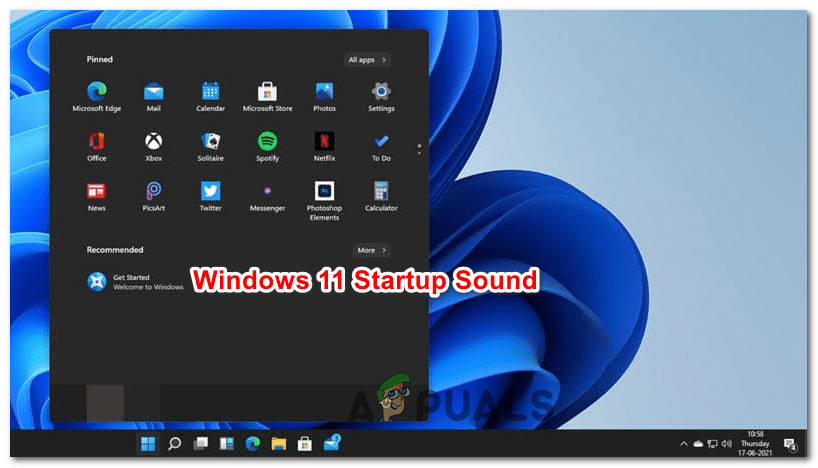Image resolution: width=818 pixels, height=468 pixels.
Task: Click the OneDrive cloud tray icon
Action: click(698, 444)
